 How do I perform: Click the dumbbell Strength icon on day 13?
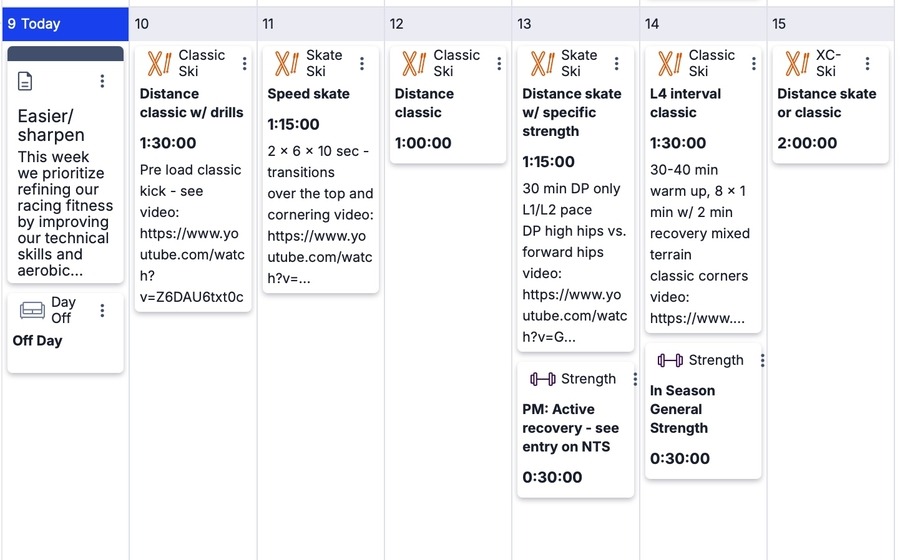point(543,379)
